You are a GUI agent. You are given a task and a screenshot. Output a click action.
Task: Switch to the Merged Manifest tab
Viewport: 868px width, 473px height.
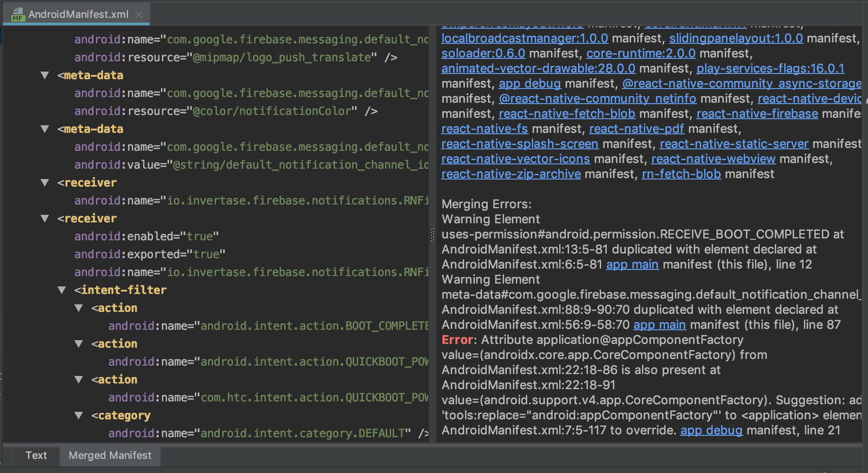pos(110,455)
